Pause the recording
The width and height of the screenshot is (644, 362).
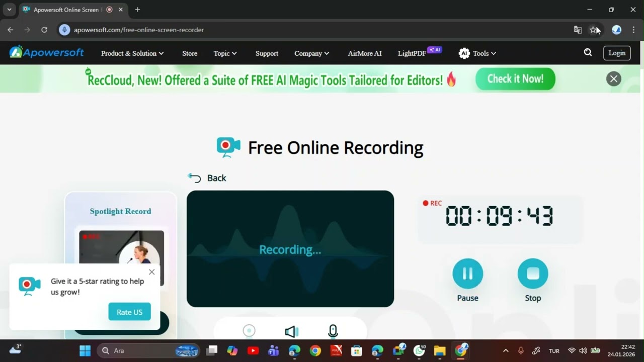pos(467,274)
